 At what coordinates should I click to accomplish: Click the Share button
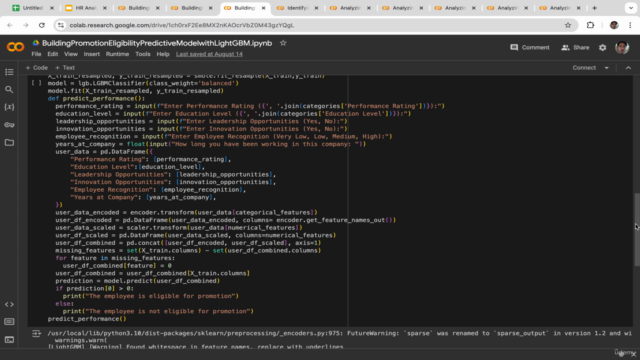tap(575, 47)
